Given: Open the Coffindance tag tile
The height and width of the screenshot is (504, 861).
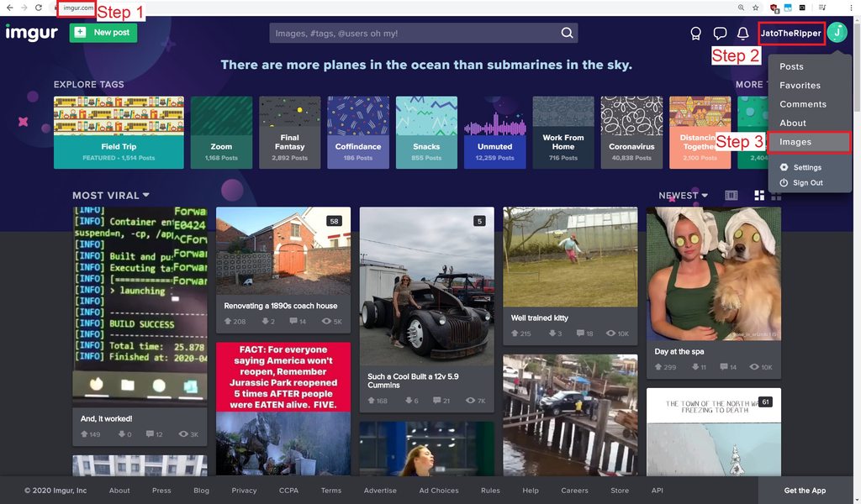Looking at the screenshot, I should (x=358, y=132).
